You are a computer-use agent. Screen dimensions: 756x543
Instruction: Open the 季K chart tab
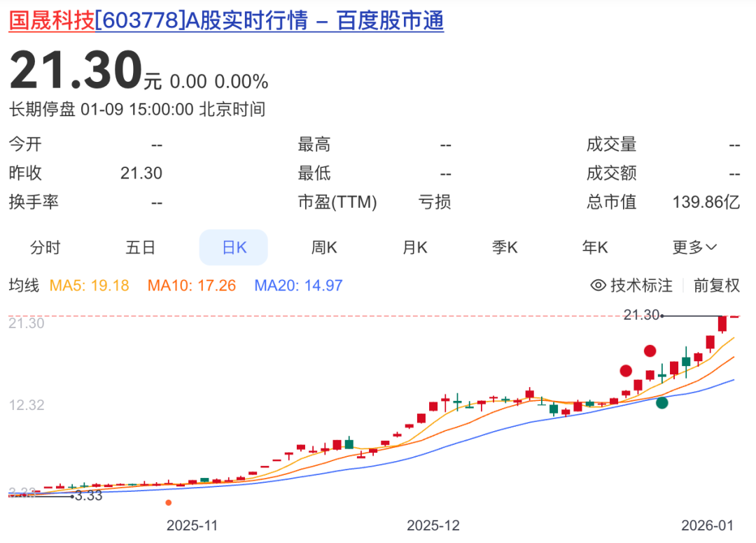[504, 248]
